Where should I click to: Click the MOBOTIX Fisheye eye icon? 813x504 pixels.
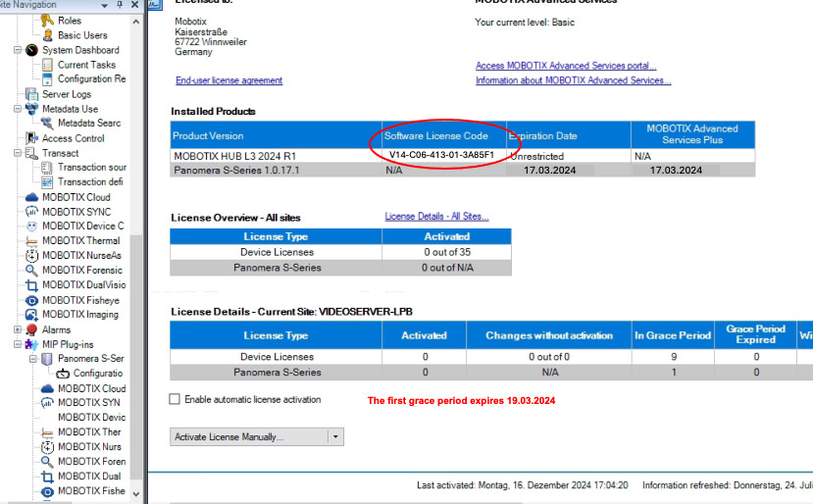click(31, 300)
